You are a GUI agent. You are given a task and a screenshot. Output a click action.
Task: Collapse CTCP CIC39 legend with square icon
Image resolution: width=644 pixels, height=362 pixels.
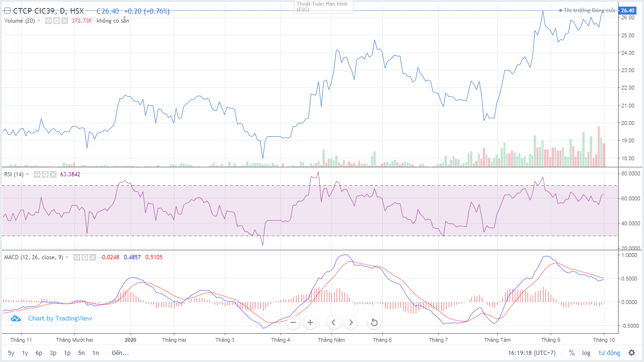(7, 11)
